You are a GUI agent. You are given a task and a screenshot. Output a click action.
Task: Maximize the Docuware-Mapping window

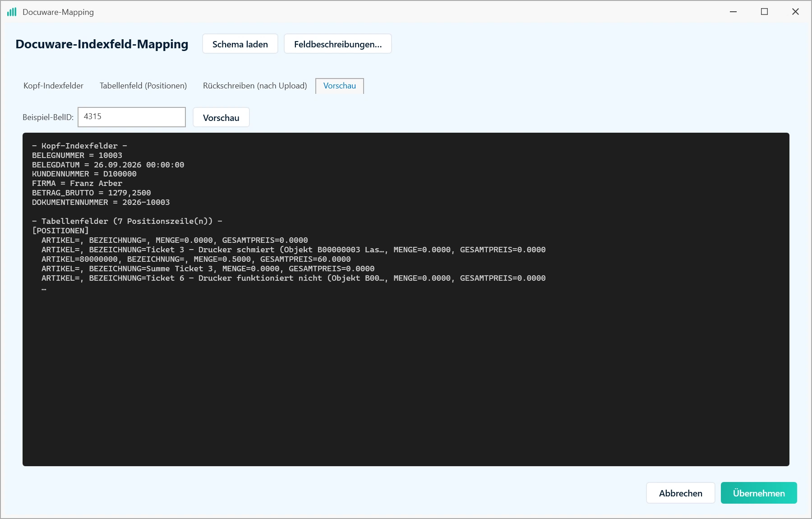coord(764,12)
